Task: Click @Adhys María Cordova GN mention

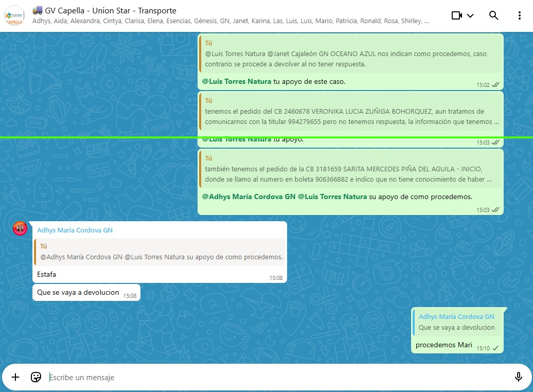Action: 248,197
